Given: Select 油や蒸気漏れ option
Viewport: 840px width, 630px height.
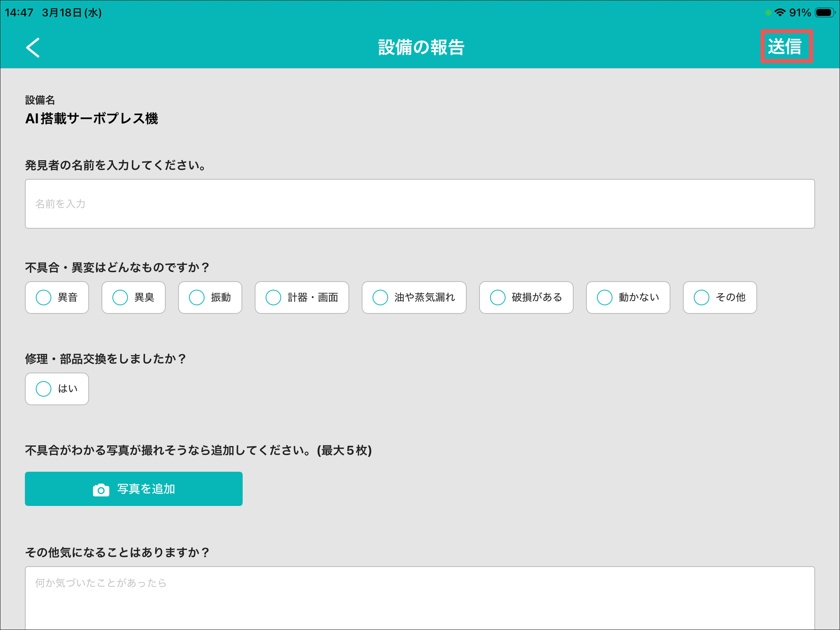Looking at the screenshot, I should click(414, 297).
